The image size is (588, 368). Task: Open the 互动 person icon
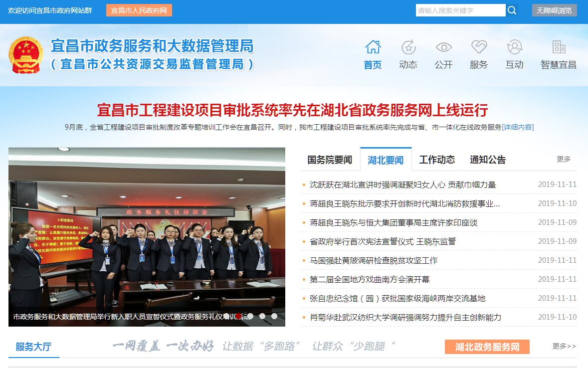pos(515,47)
